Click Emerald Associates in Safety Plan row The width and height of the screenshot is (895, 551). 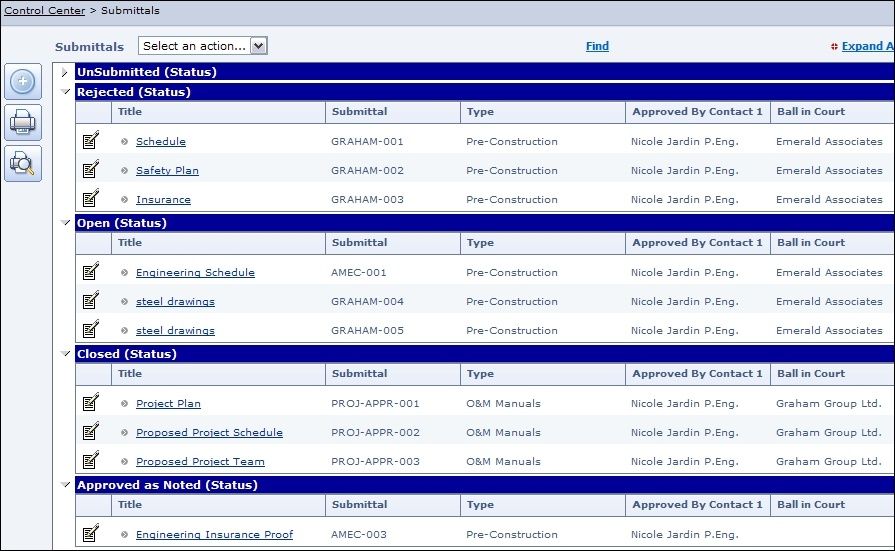829,171
